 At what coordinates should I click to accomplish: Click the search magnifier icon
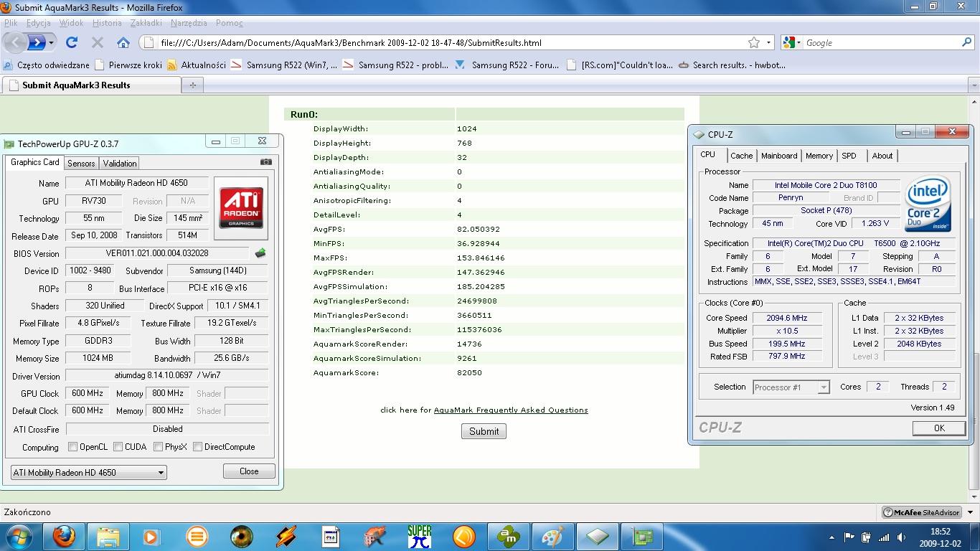click(x=966, y=42)
